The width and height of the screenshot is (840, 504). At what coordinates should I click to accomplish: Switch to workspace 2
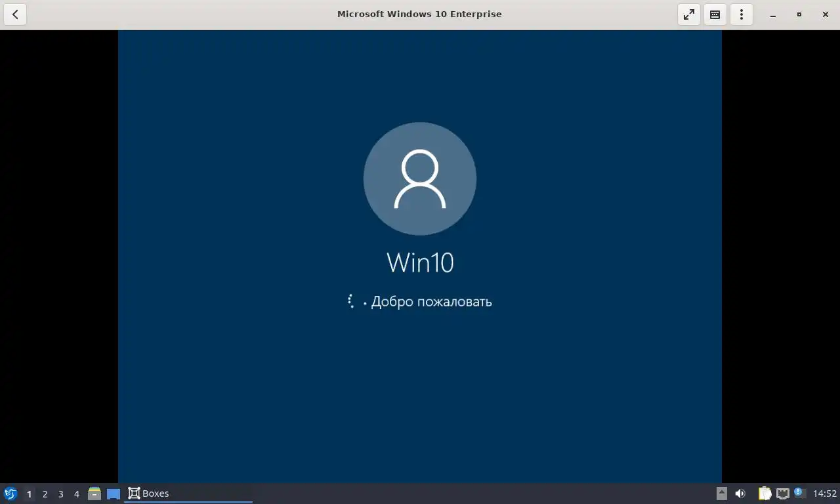(x=45, y=493)
